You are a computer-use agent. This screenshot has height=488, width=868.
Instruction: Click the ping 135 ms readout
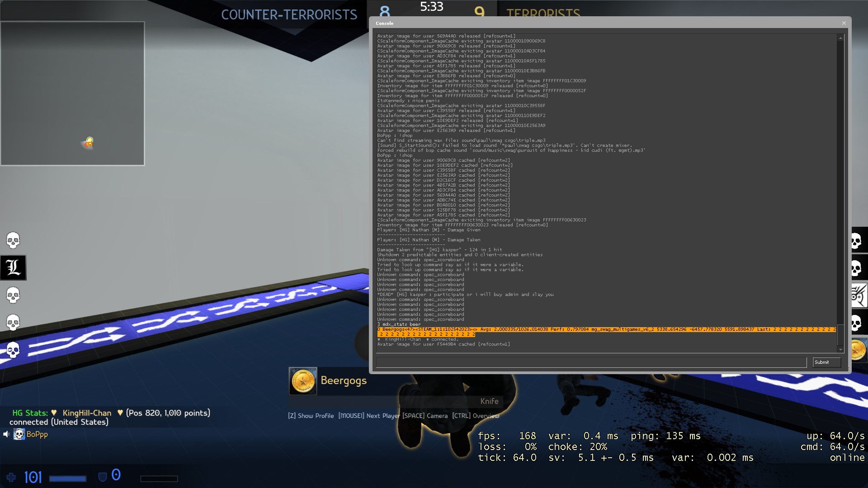click(665, 436)
